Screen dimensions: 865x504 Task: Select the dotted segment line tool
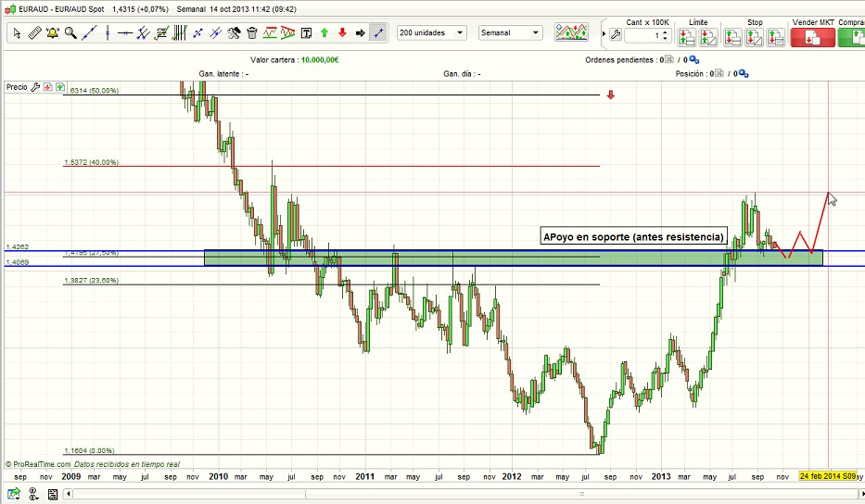point(197,33)
